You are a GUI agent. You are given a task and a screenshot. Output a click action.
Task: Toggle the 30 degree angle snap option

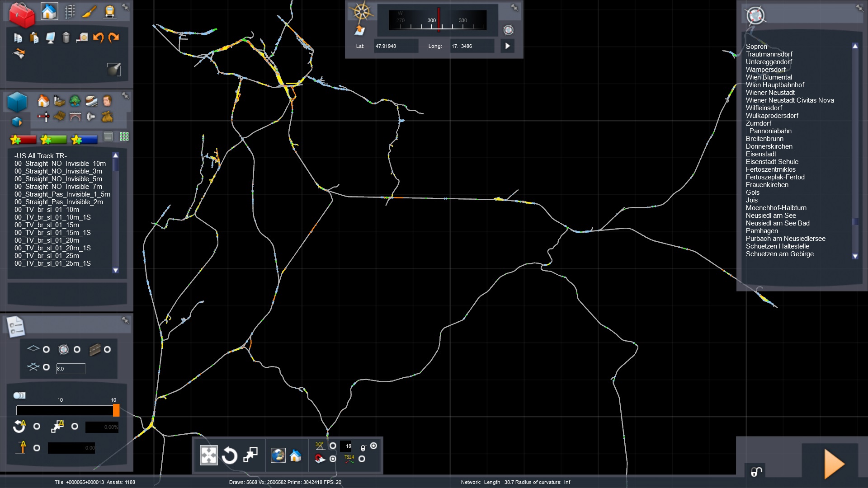click(333, 446)
